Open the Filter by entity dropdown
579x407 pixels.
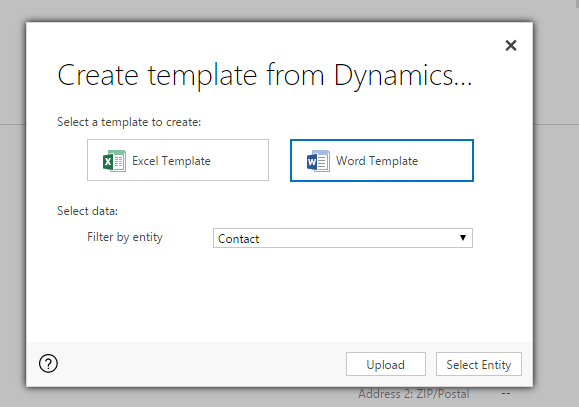[343, 238]
